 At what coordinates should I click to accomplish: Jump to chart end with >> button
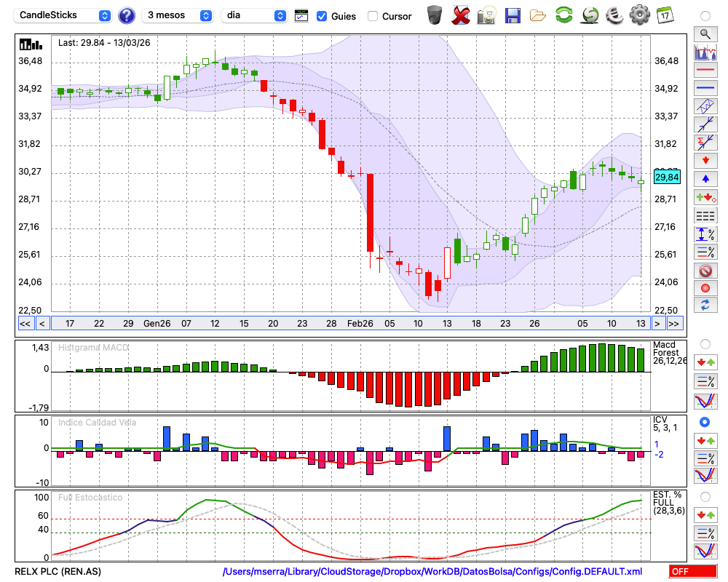(x=673, y=324)
